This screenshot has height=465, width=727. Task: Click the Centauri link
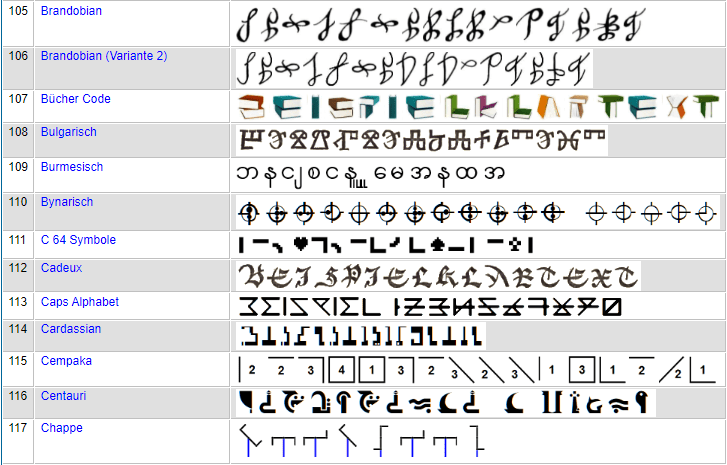pyautogui.click(x=63, y=396)
